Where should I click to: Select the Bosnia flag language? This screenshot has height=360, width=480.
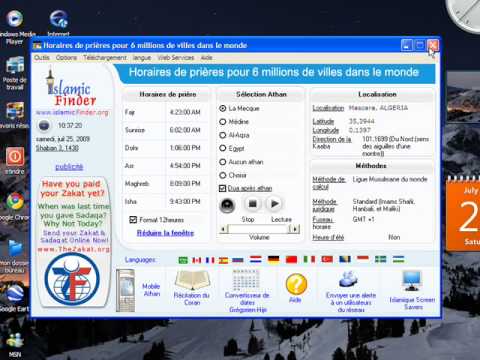(345, 259)
